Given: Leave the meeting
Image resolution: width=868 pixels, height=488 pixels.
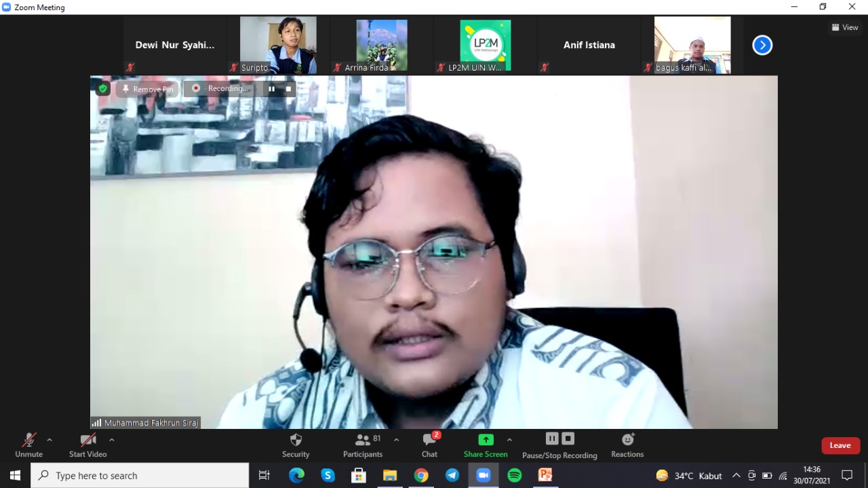Looking at the screenshot, I should 840,445.
